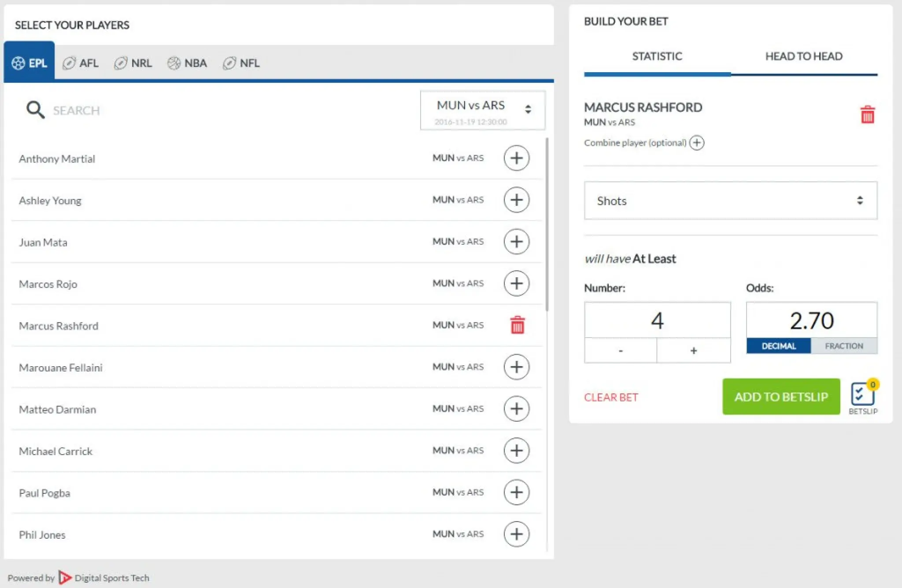
Task: Add Matteo Darmian with plus icon
Action: tap(516, 409)
